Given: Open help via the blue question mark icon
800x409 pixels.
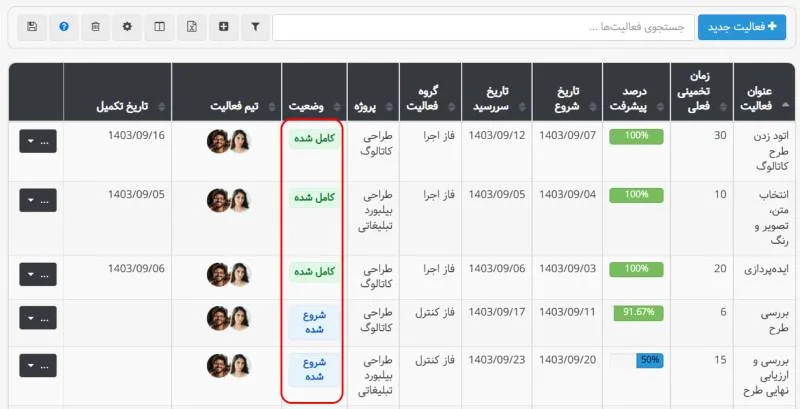Looking at the screenshot, I should coord(64,27).
